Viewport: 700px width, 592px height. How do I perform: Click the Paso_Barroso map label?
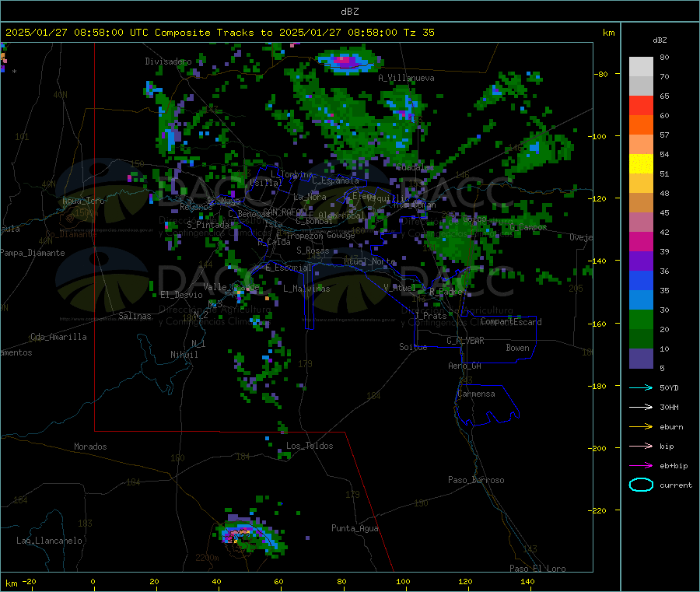476,480
